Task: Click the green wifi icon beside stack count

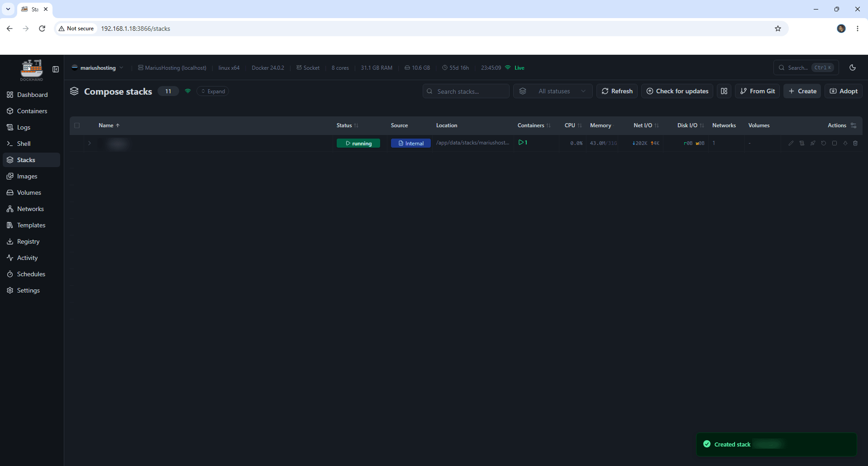Action: 188,91
